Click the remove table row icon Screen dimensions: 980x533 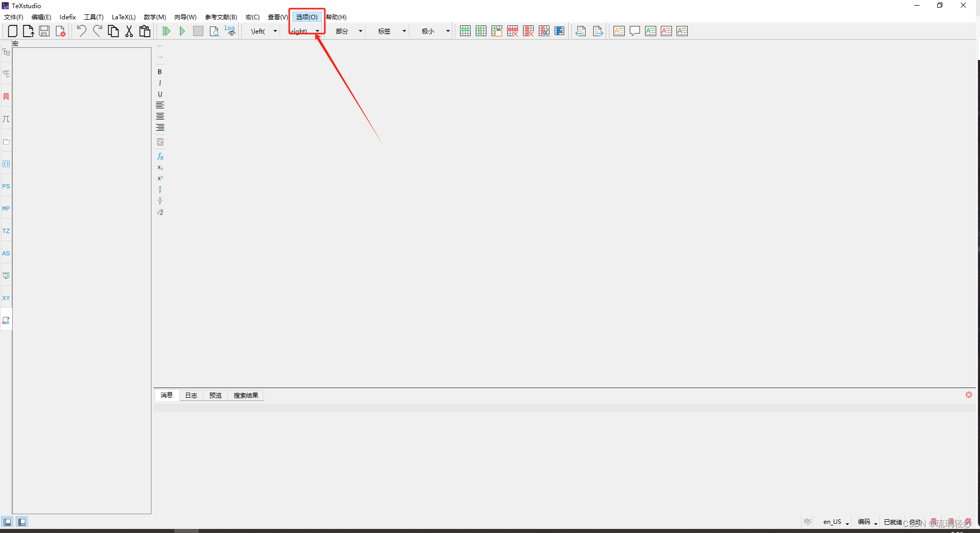tap(512, 31)
